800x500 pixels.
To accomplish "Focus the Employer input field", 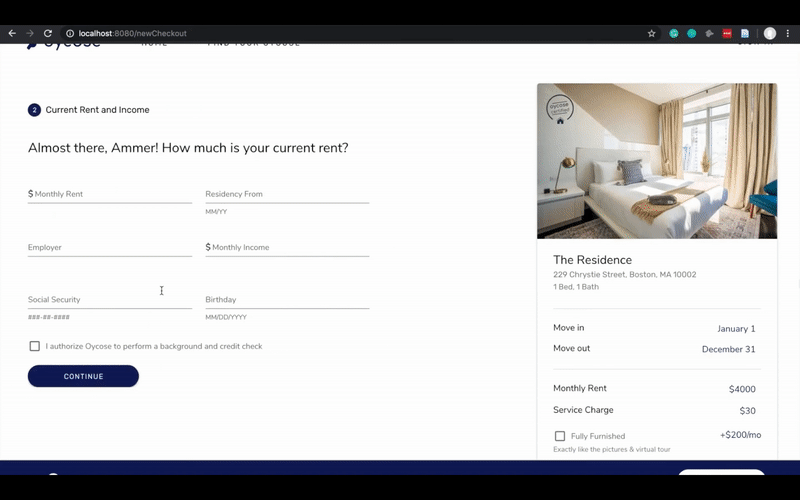I will [110, 247].
